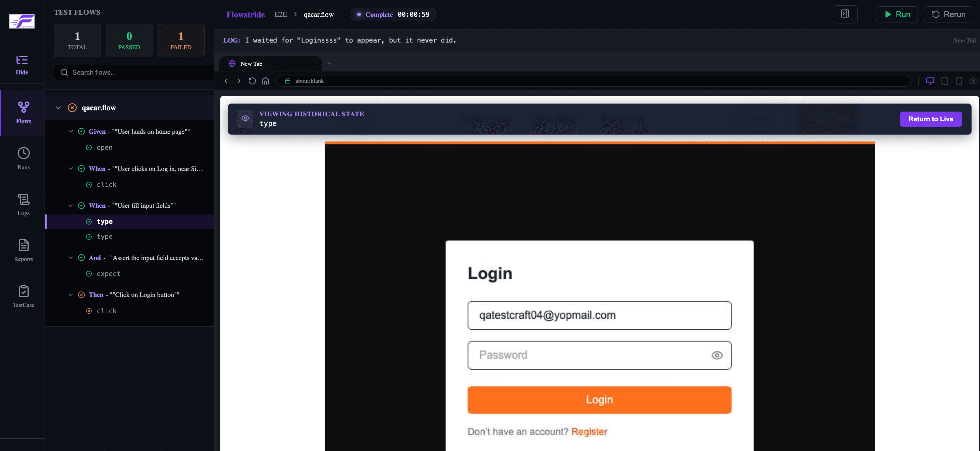The width and height of the screenshot is (980, 451).
Task: Open the Flows section
Action: [23, 113]
